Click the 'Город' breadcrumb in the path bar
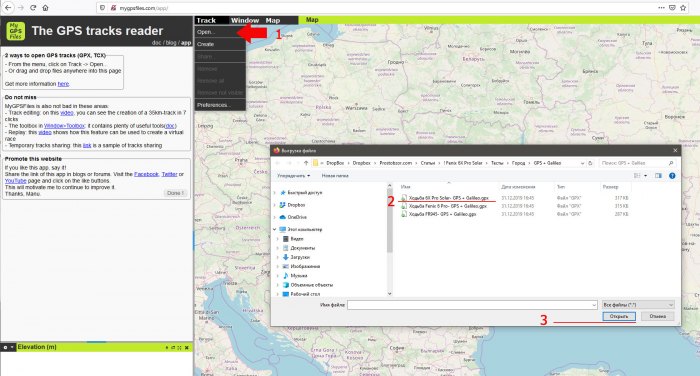700x376 pixels. point(518,163)
